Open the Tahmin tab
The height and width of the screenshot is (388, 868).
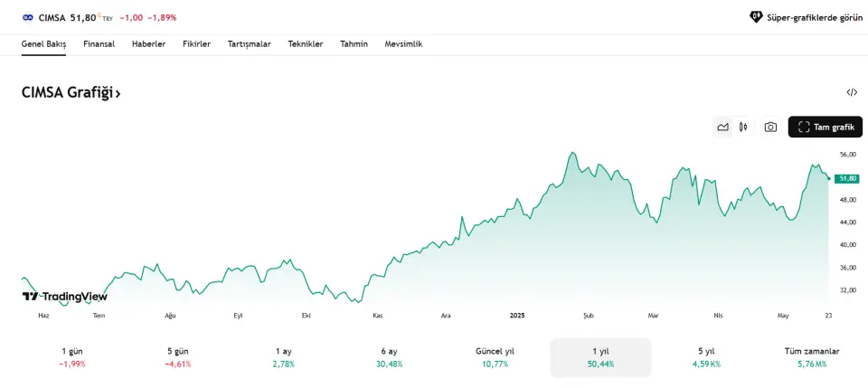point(354,44)
